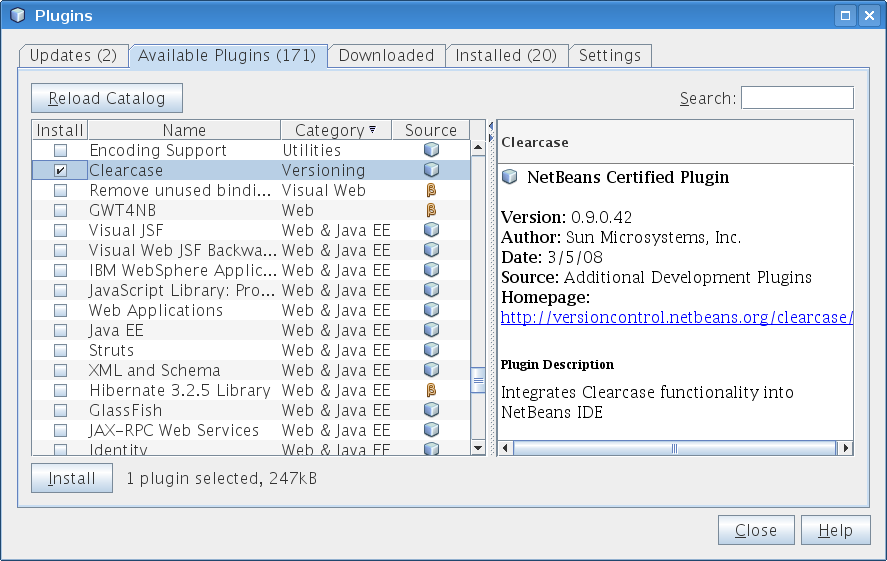Click the source icon for Struts plugin
This screenshot has width=887, height=561.
[431, 350]
